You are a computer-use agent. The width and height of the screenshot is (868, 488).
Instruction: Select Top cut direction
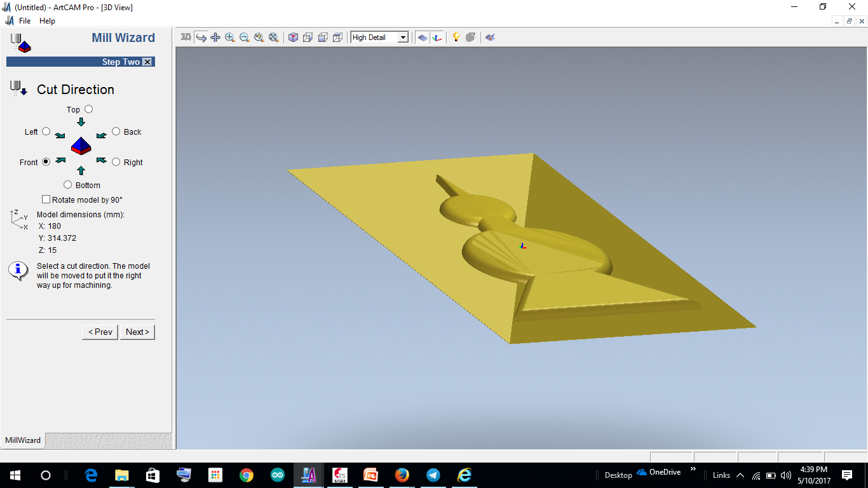click(x=88, y=109)
